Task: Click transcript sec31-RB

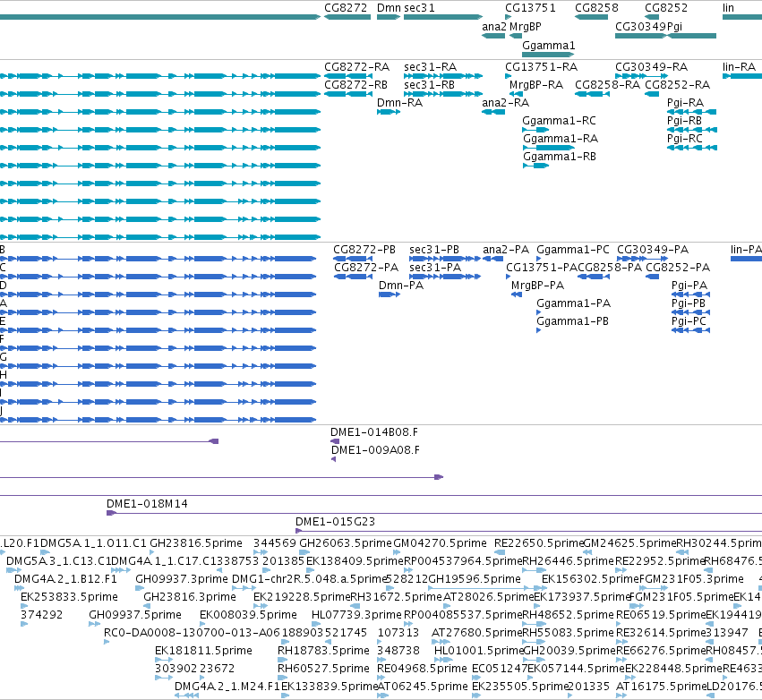Action: [429, 84]
